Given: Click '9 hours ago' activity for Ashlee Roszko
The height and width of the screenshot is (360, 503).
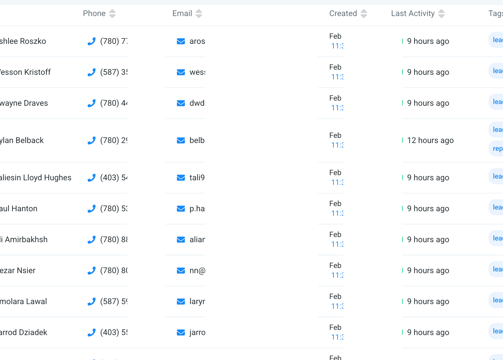Looking at the screenshot, I should click(428, 41).
